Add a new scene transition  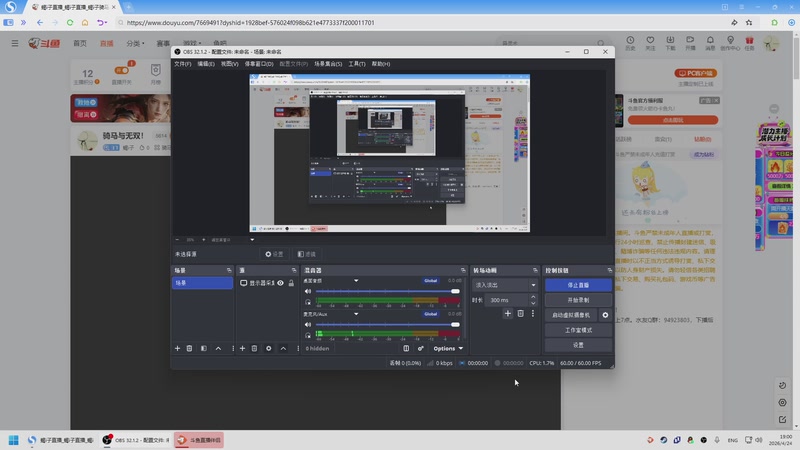click(x=507, y=314)
